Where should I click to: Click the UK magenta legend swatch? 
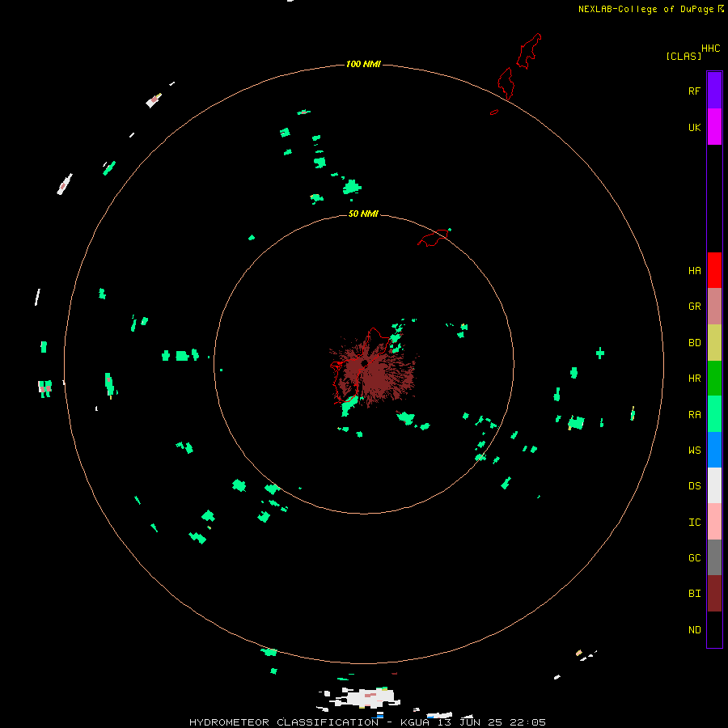click(714, 127)
